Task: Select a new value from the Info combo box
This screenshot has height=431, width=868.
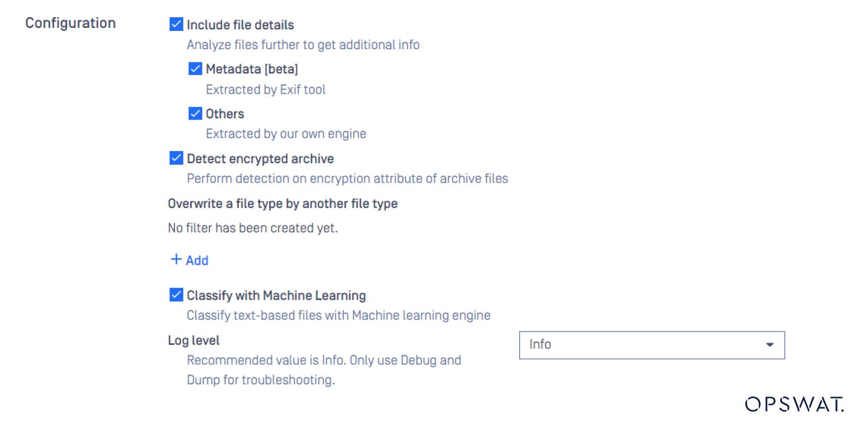Action: [x=652, y=345]
